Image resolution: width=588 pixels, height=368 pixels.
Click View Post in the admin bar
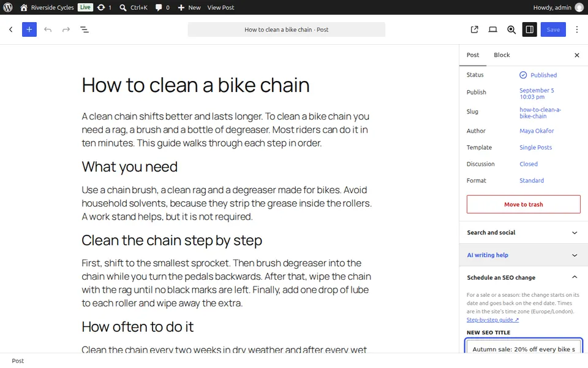click(221, 7)
